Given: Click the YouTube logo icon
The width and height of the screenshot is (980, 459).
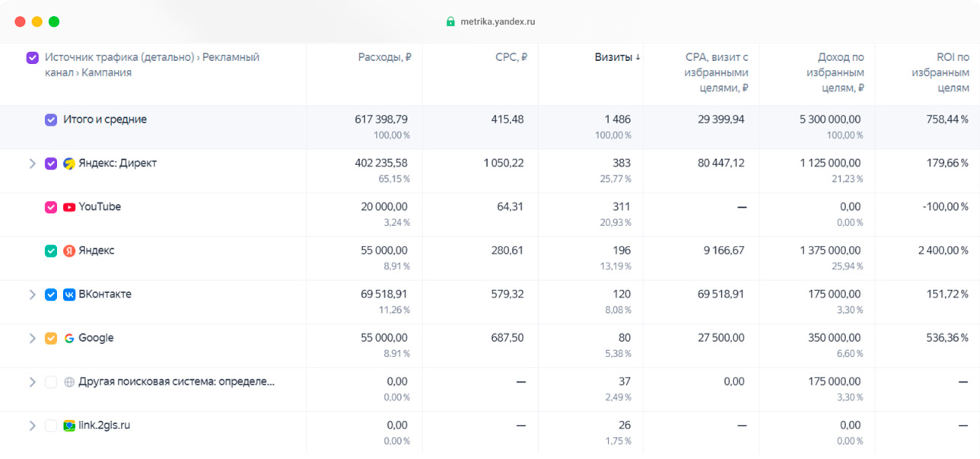Looking at the screenshot, I should point(69,207).
